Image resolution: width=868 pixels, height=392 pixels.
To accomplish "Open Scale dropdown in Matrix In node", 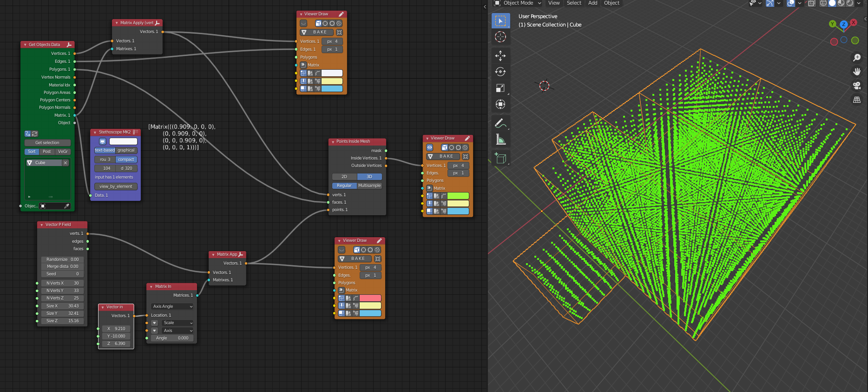I will (177, 323).
